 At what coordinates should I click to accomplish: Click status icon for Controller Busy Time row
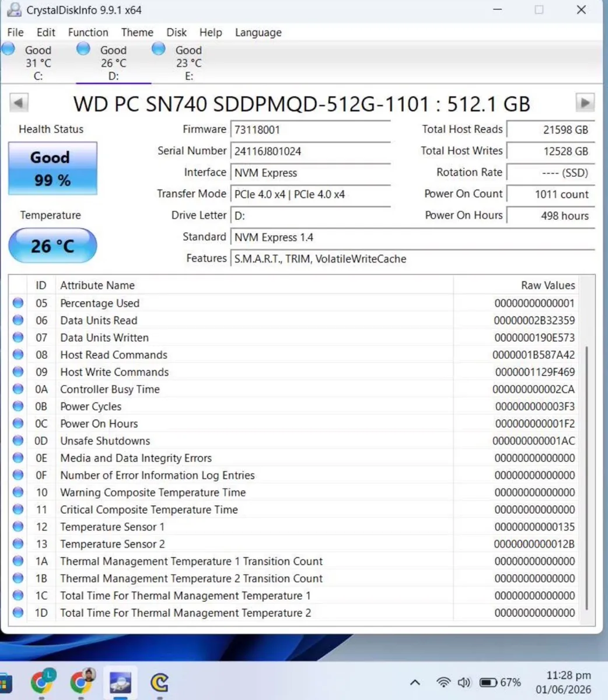18,388
